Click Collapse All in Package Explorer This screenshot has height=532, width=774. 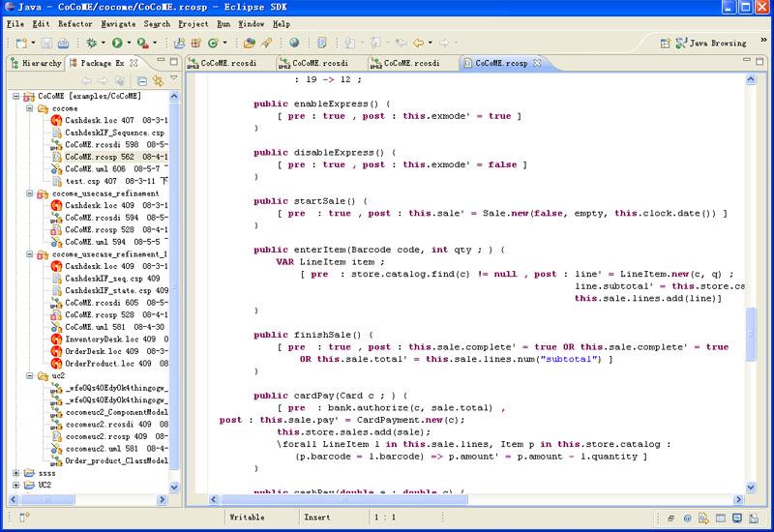(141, 80)
